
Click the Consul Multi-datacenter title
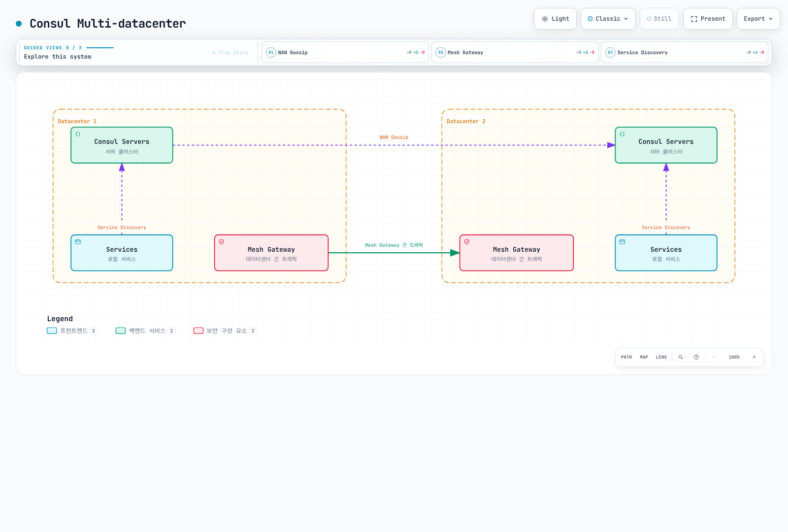pyautogui.click(x=108, y=24)
